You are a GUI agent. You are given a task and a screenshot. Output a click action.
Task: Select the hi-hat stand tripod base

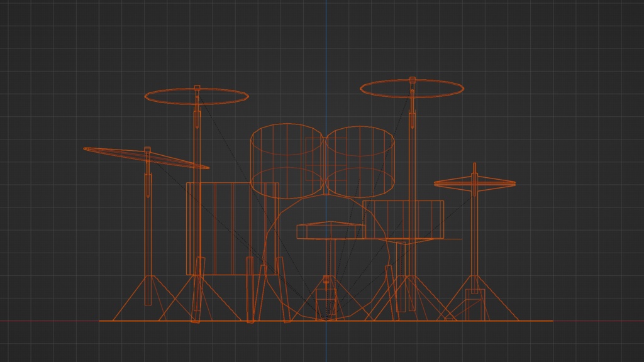(x=475, y=299)
